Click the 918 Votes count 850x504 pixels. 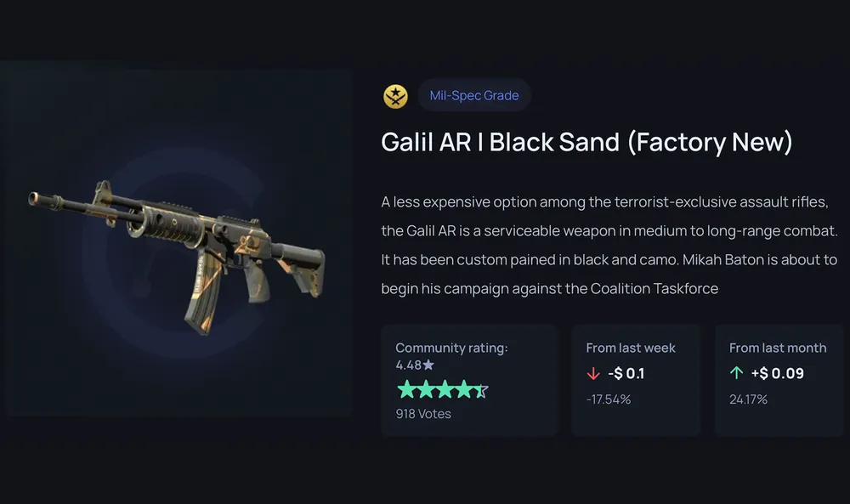pos(423,414)
